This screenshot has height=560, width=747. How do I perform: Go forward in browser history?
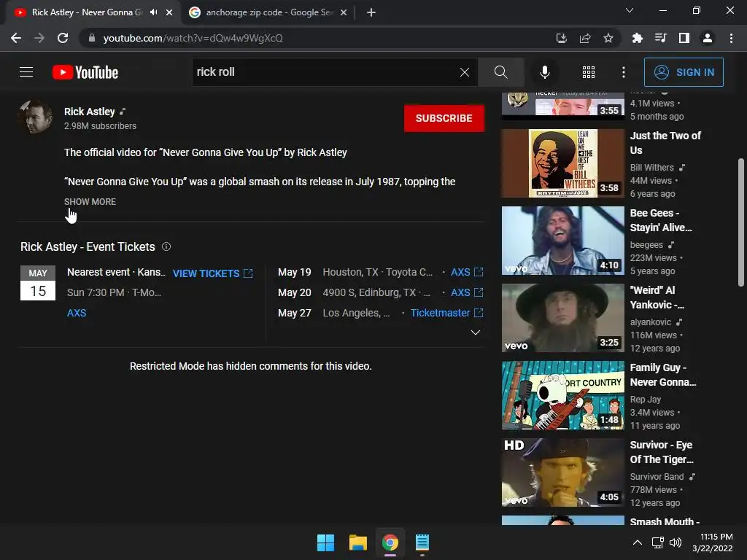click(39, 38)
